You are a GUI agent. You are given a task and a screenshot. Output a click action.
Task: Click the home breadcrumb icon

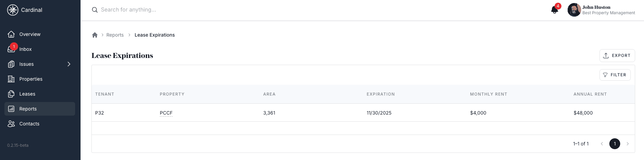[x=95, y=35]
